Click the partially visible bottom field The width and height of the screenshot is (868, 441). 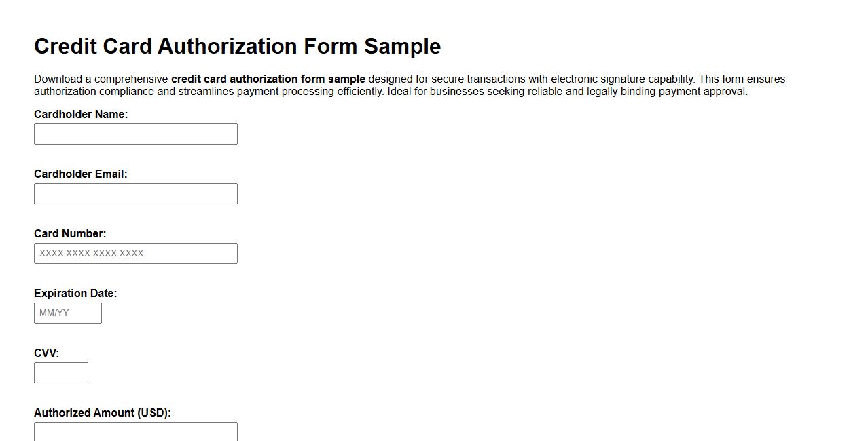[135, 434]
